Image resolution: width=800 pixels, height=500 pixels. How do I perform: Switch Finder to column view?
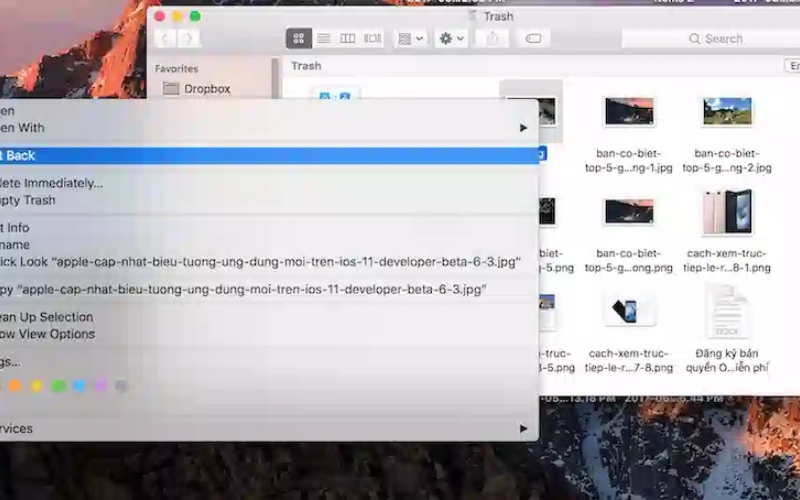tap(347, 38)
